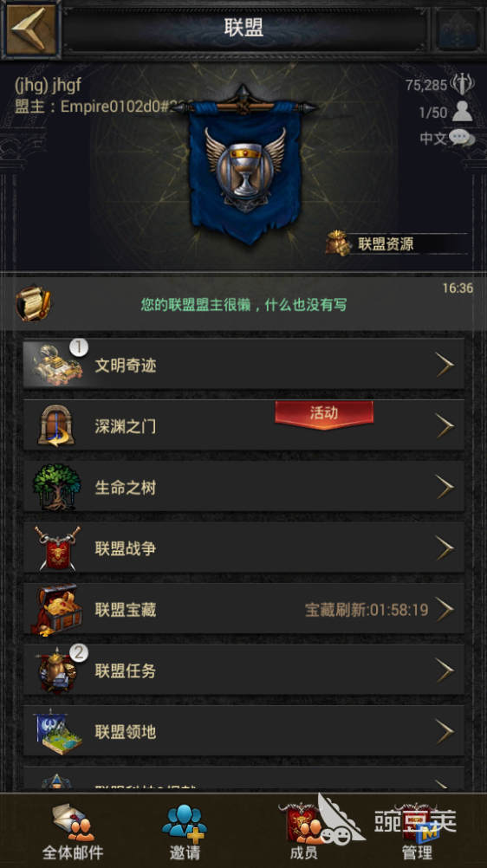Expand 深渊之门 row arrow

point(445,425)
